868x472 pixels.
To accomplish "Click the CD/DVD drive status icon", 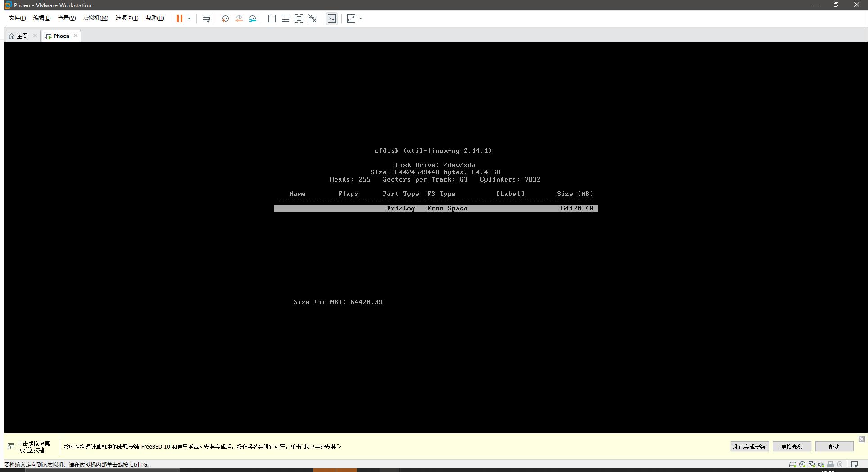I will point(802,464).
